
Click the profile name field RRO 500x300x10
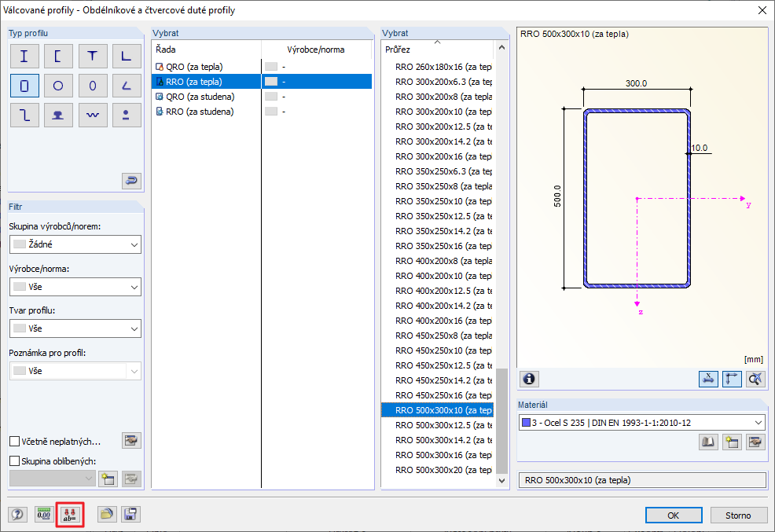pyautogui.click(x=642, y=480)
